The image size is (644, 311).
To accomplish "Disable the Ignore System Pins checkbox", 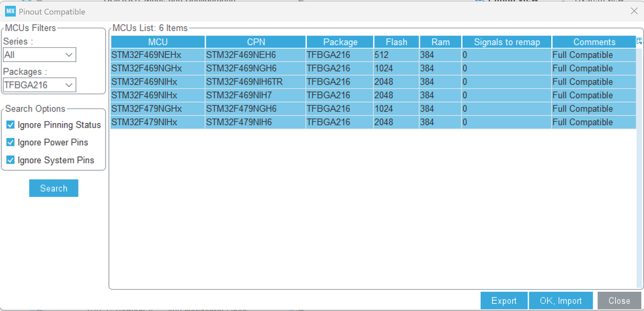I will [x=11, y=160].
